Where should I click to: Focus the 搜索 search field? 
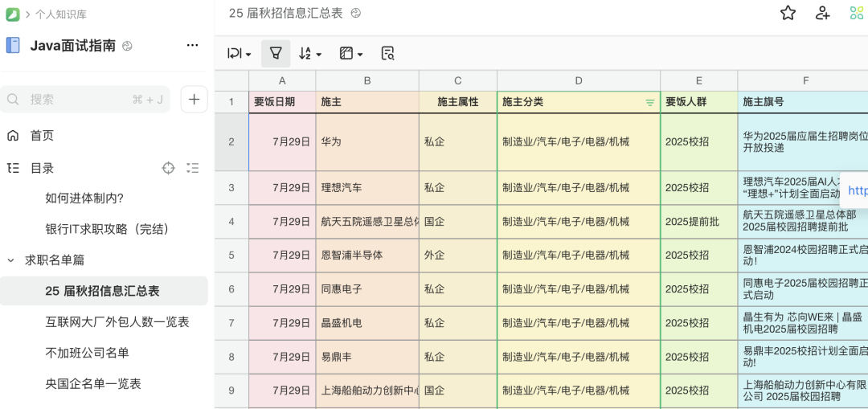(85, 100)
